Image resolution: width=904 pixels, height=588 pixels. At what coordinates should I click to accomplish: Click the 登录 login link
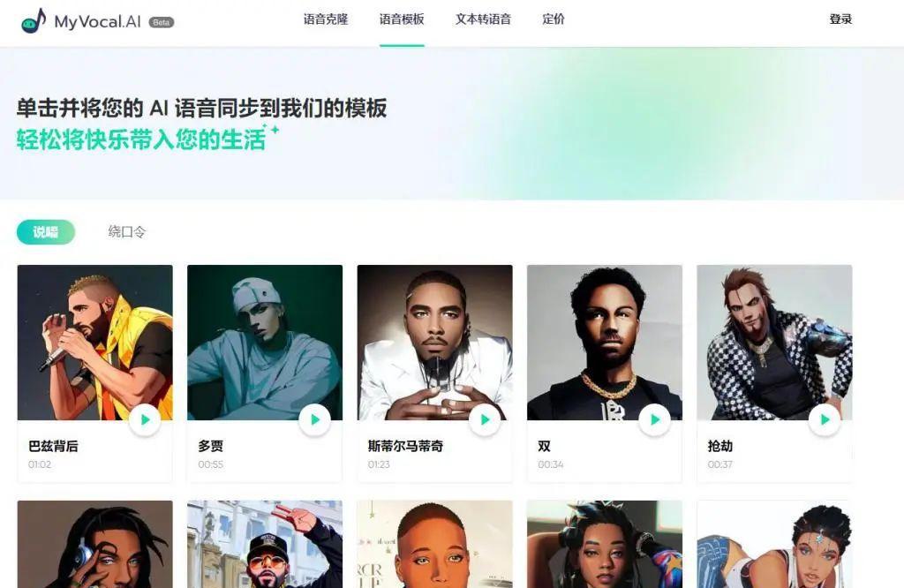tap(840, 19)
